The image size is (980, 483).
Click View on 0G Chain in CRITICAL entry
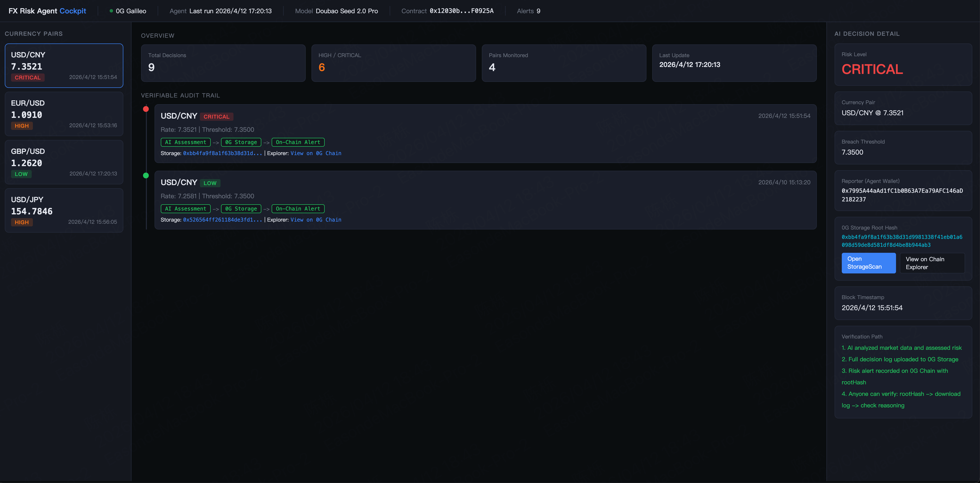(x=316, y=153)
